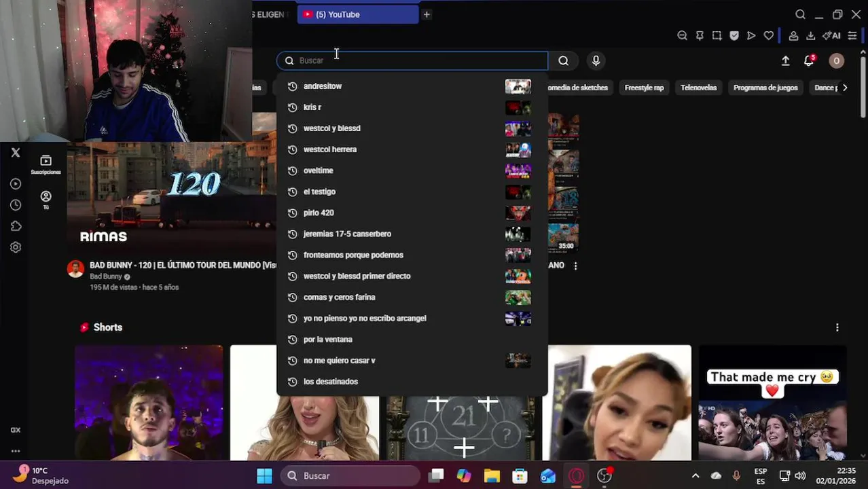Screen dimensions: 868x489
Task: Open X (Twitter) in the sidebar
Action: tap(16, 153)
